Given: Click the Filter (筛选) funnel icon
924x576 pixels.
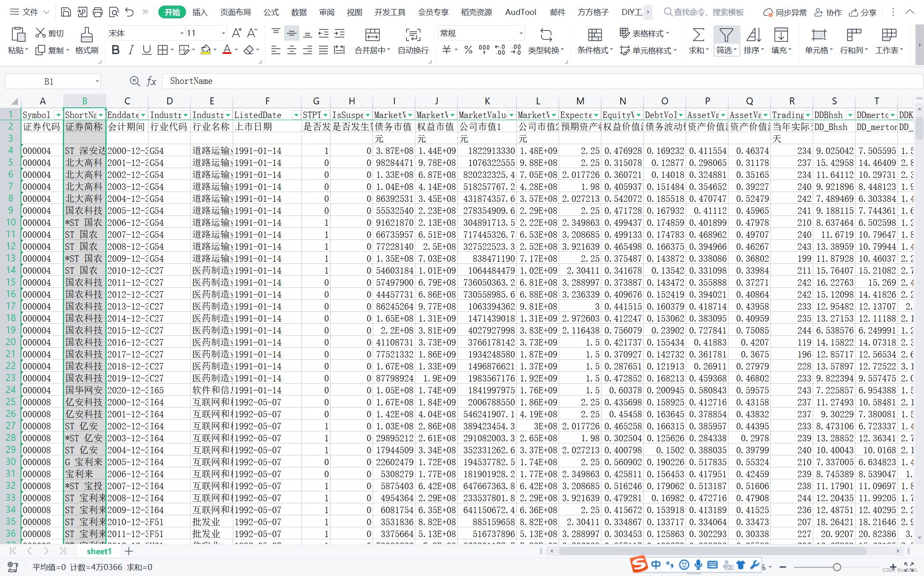Looking at the screenshot, I should click(726, 35).
